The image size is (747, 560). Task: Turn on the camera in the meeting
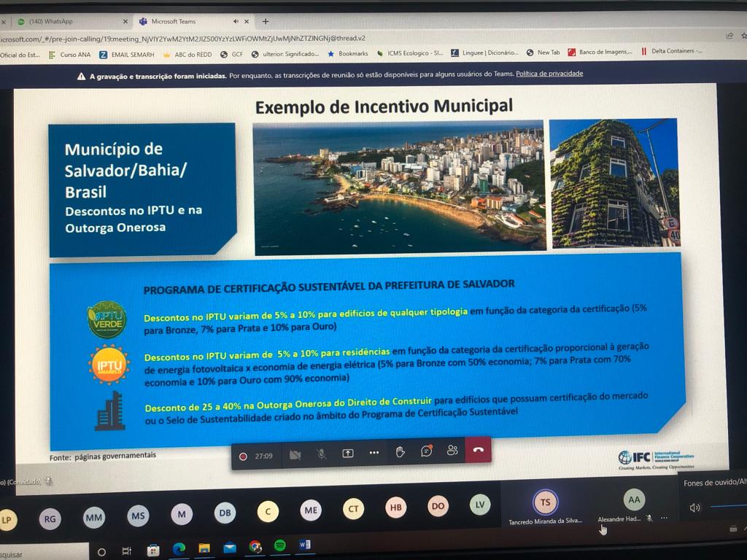(295, 454)
